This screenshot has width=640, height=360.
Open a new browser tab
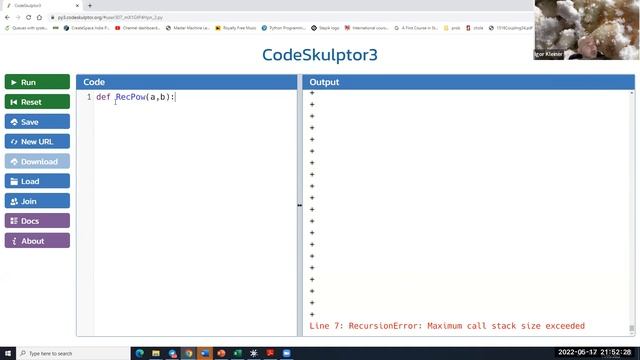(90, 6)
